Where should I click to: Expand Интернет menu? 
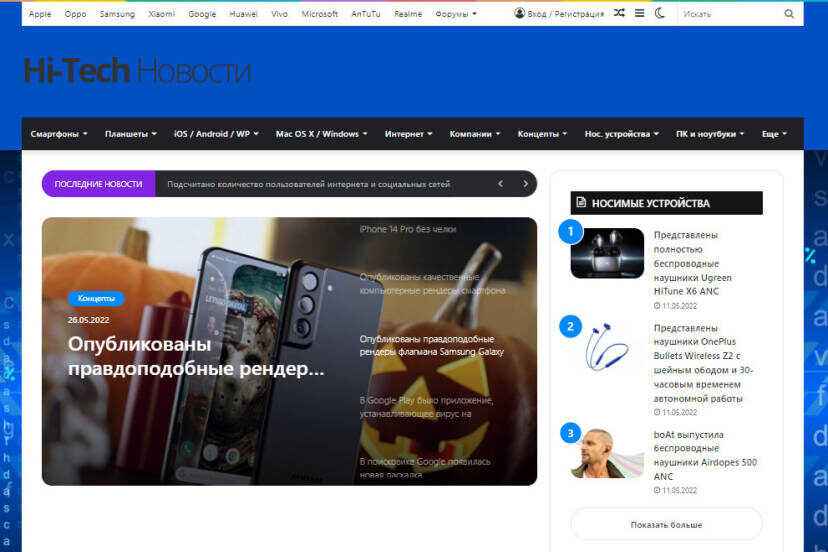[408, 134]
